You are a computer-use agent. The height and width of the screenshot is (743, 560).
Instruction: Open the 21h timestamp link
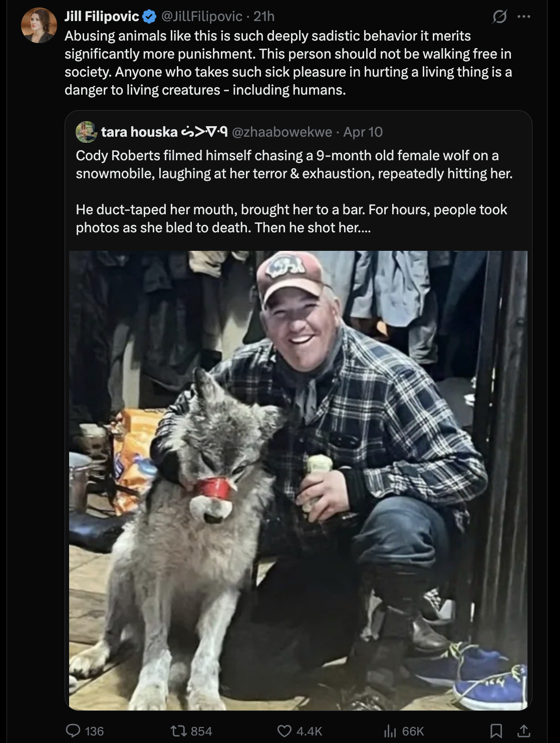(264, 17)
